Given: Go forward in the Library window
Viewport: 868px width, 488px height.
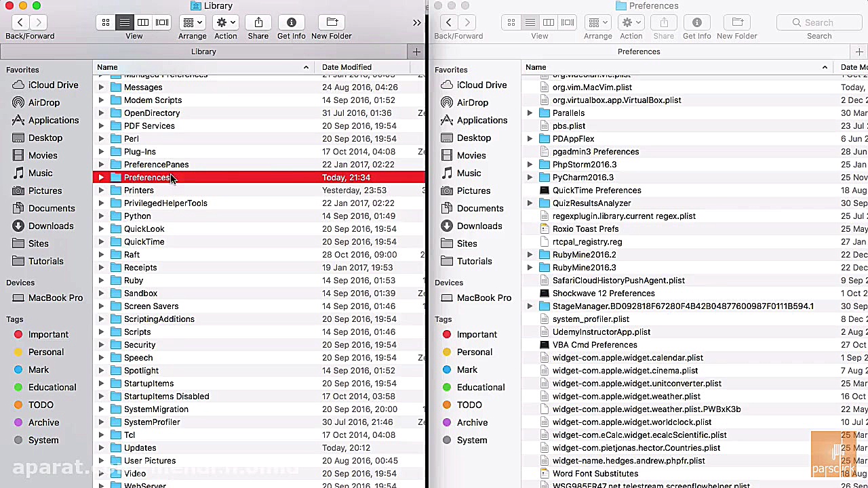Looking at the screenshot, I should point(39,22).
